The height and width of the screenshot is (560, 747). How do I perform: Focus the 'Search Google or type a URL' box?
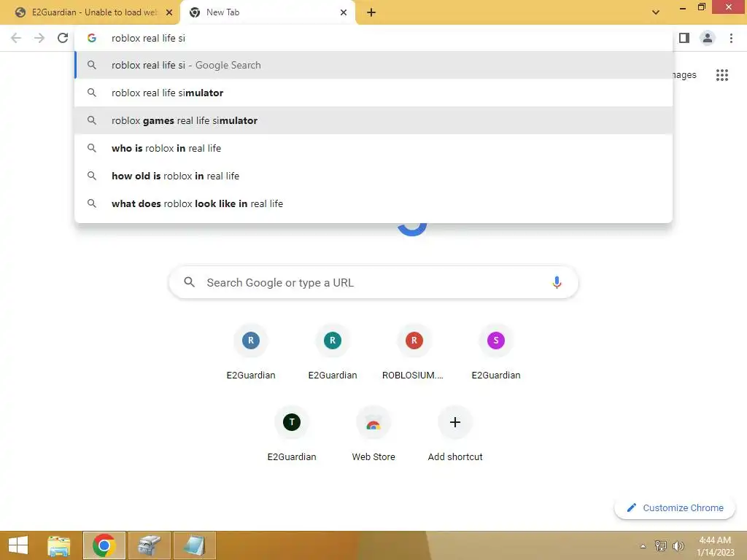click(373, 282)
